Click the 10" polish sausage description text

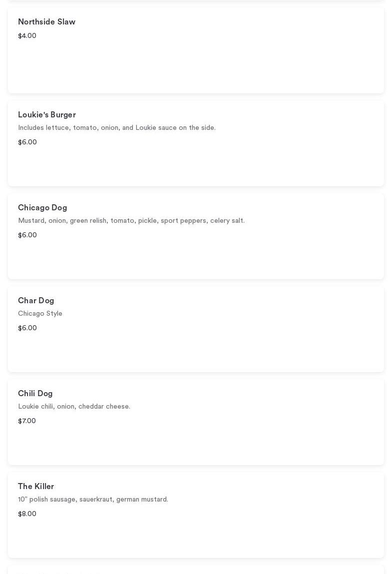click(x=93, y=500)
